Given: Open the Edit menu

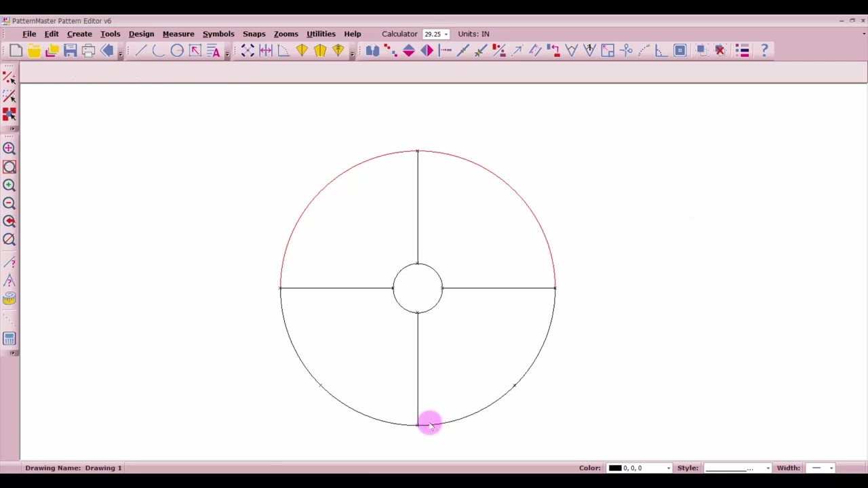Looking at the screenshot, I should 52,34.
